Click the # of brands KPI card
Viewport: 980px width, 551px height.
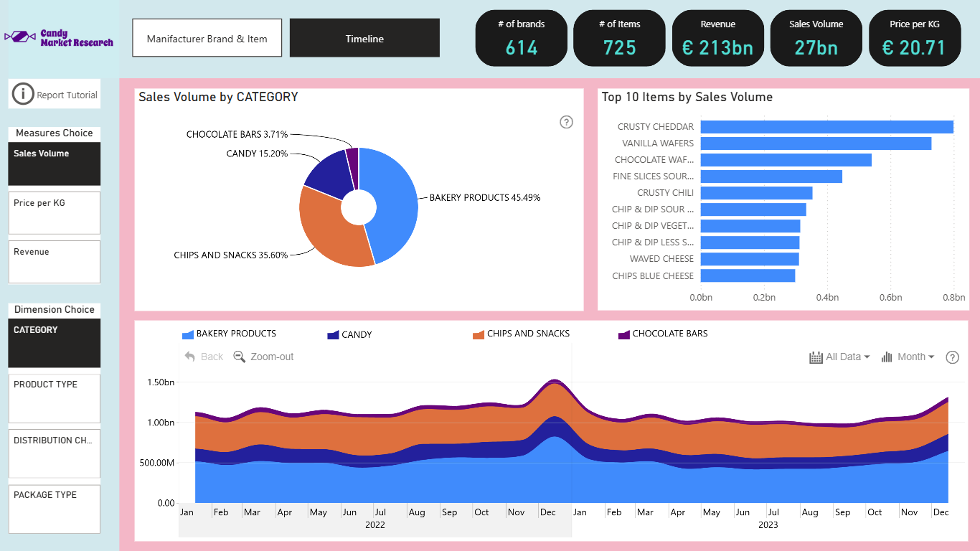pyautogui.click(x=522, y=38)
